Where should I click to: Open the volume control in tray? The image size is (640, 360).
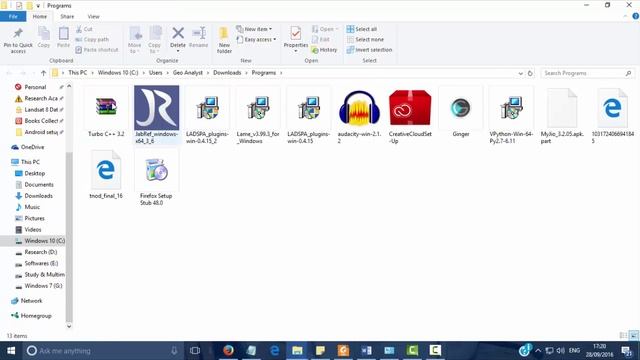coord(561,350)
